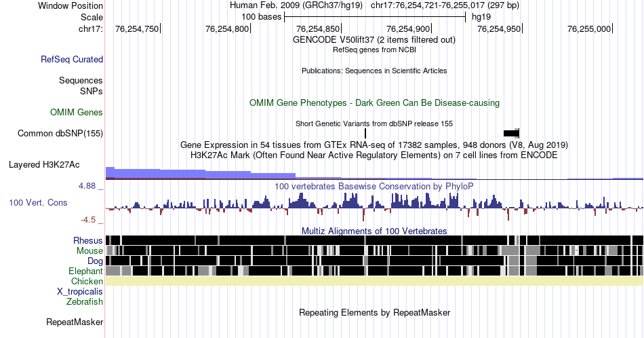Click the PhyloP conservation bar graph
Screen dimensions: 644x338
374,207
